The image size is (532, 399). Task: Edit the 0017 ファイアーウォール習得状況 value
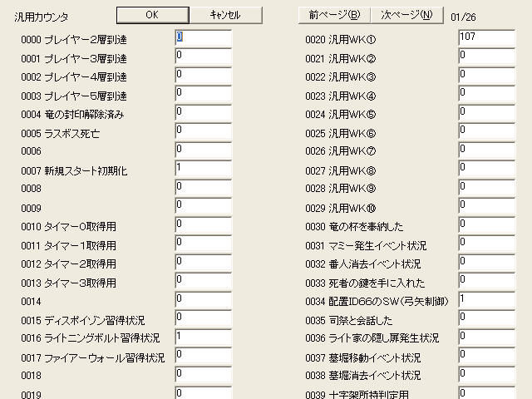(x=203, y=356)
